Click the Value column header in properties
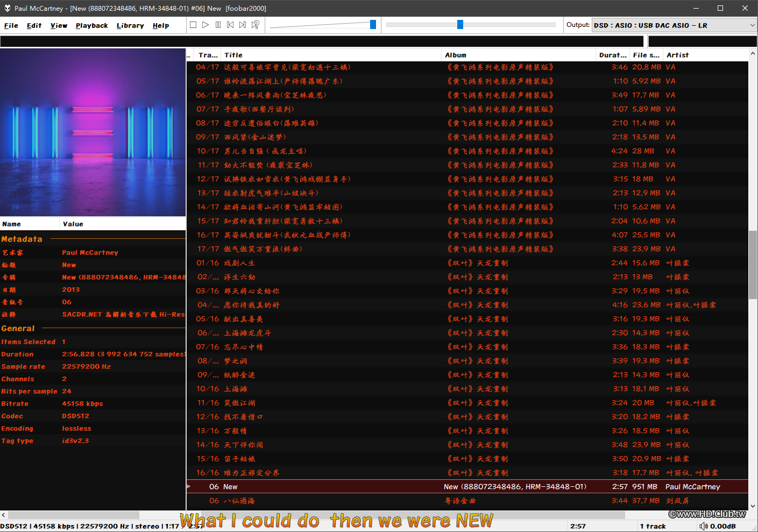The height and width of the screenshot is (532, 758). 123,224
